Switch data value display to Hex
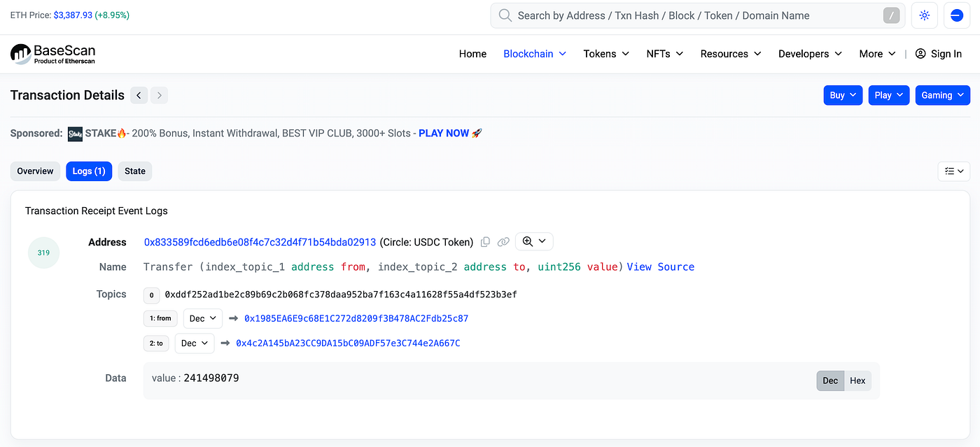The width and height of the screenshot is (980, 447). tap(857, 381)
